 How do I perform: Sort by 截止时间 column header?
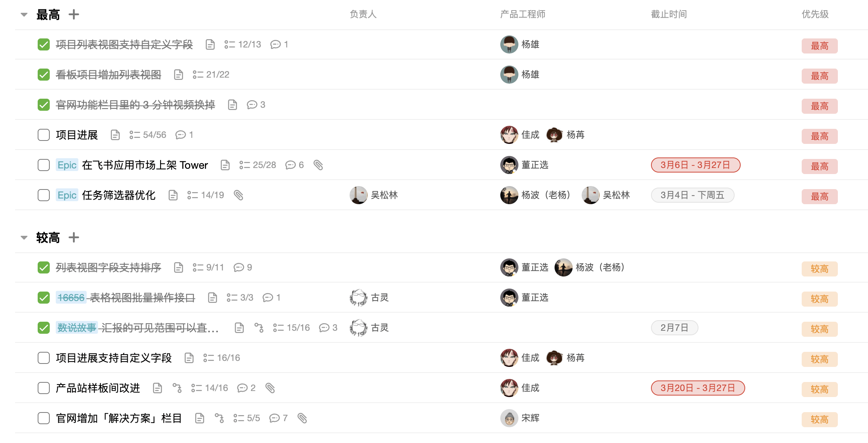point(669,14)
